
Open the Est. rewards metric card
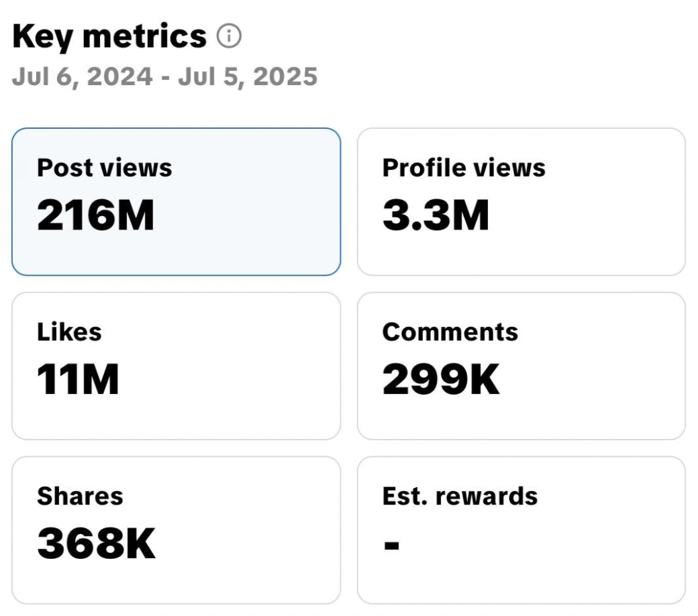(x=521, y=530)
